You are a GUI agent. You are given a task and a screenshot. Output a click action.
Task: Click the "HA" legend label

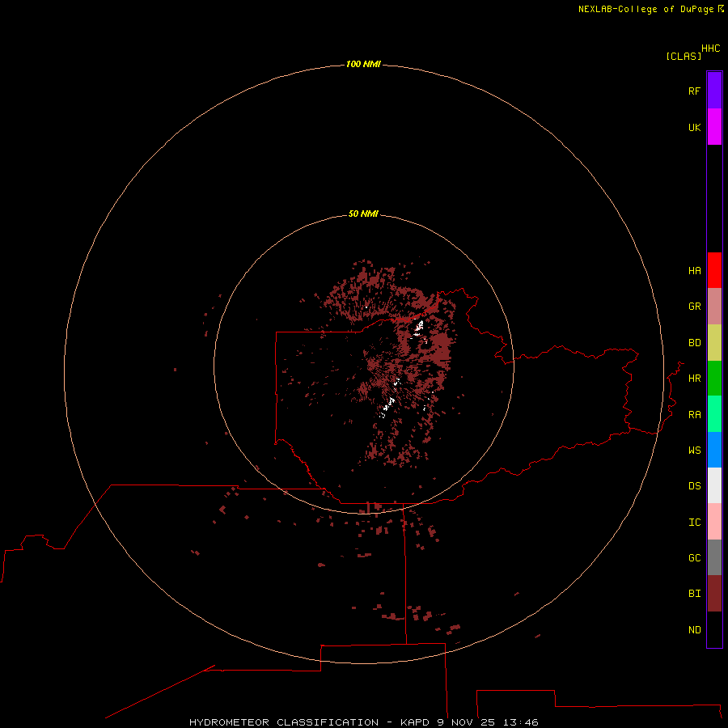(695, 271)
